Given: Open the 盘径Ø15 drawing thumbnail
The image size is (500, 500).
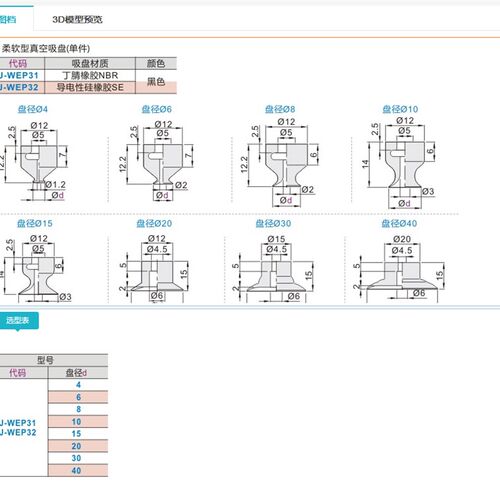Looking at the screenshot, I should pyautogui.click(x=35, y=268).
